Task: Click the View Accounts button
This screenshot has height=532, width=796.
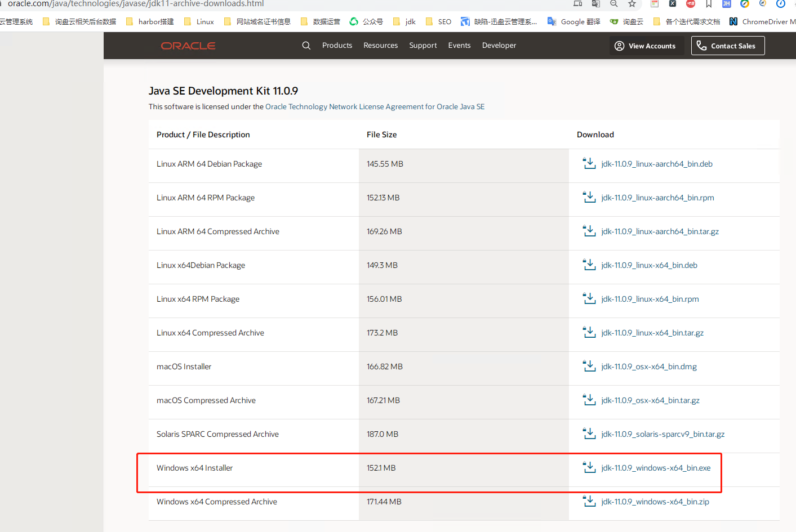Action: click(646, 46)
